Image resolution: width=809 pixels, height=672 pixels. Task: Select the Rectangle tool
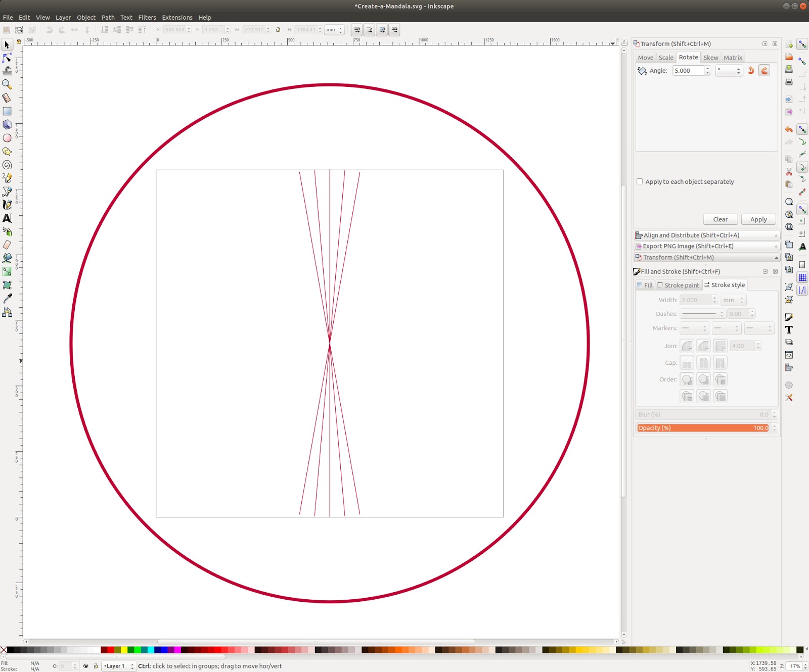(7, 111)
